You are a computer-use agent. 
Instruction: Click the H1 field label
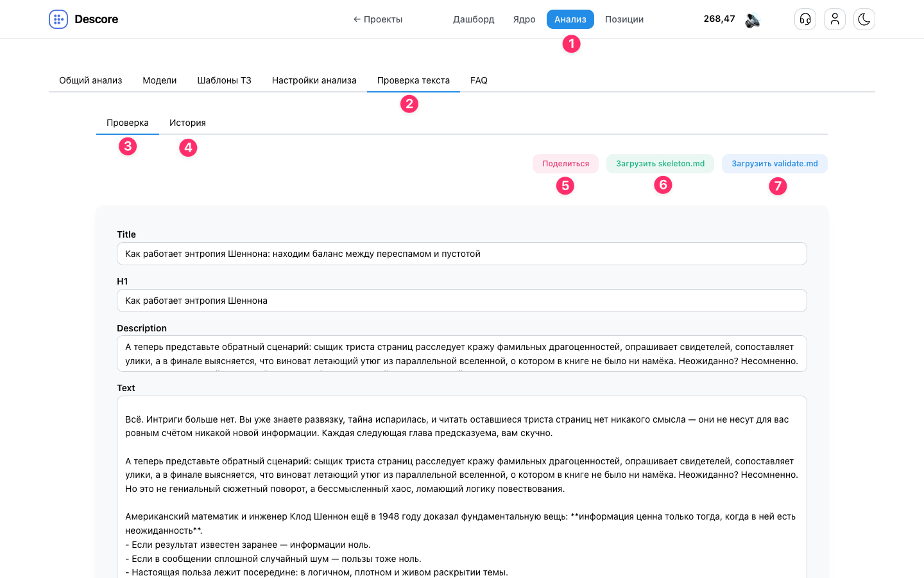[123, 281]
